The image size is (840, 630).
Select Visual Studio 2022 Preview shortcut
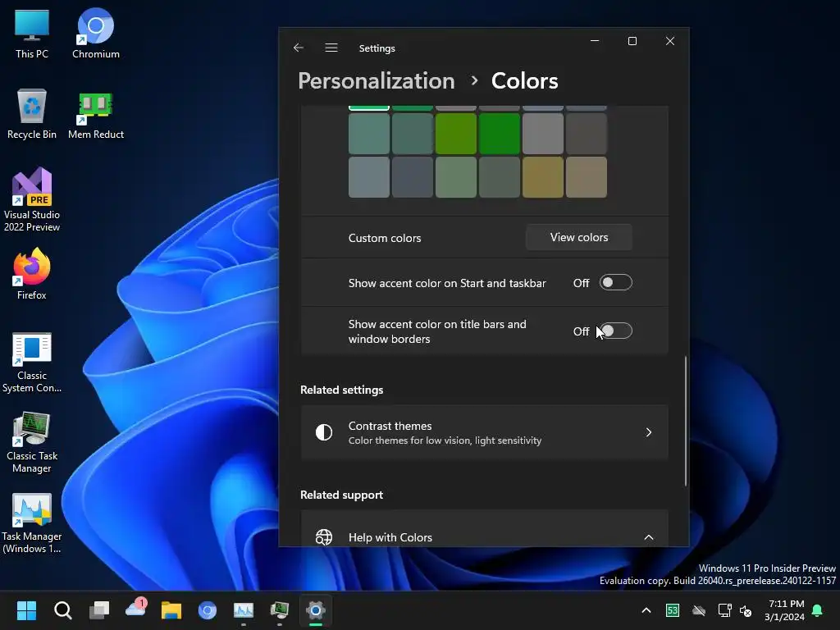coord(32,200)
